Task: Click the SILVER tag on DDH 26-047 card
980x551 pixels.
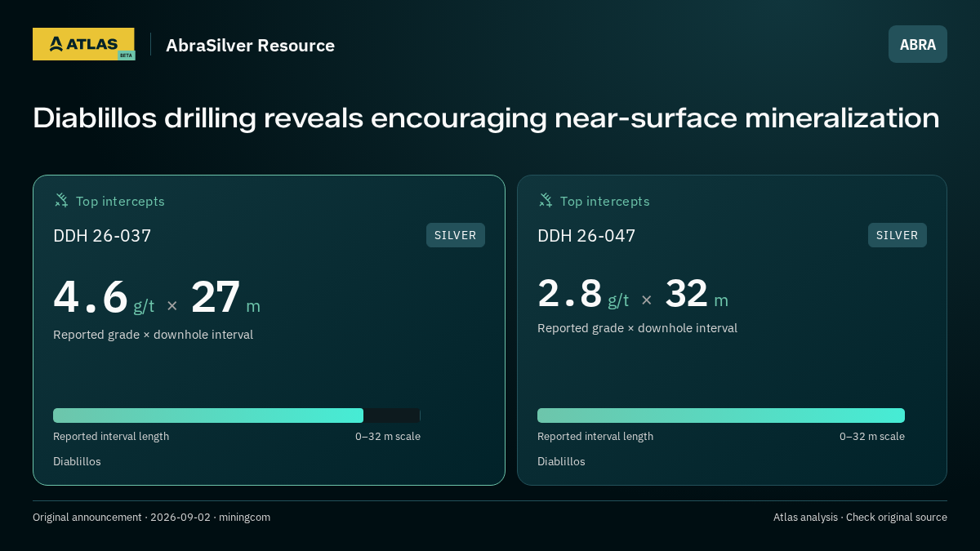Action: 898,235
